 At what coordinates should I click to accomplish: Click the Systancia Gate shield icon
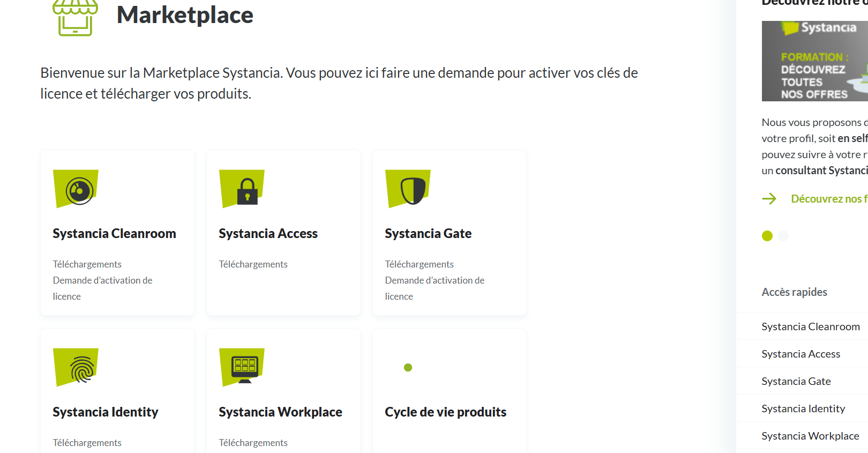408,189
